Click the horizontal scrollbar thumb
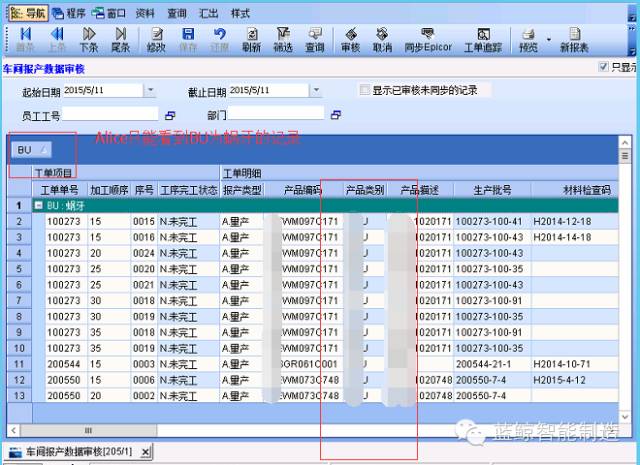 click(x=88, y=430)
